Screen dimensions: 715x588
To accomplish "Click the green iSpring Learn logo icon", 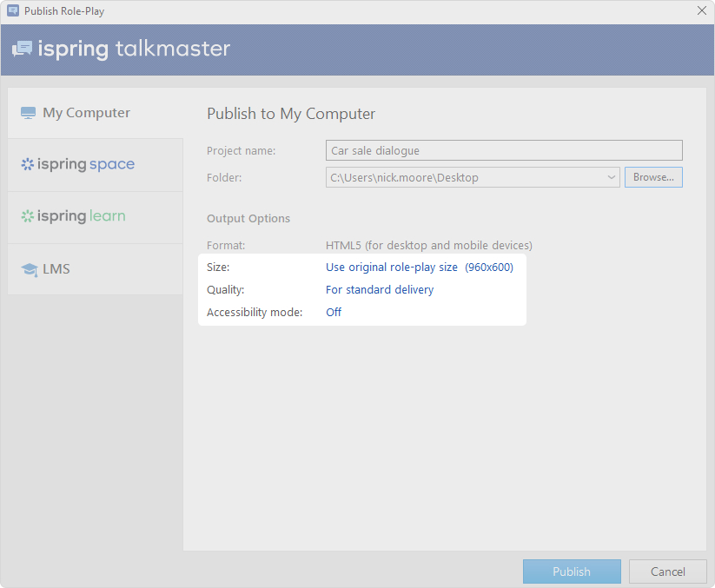I will [x=27, y=216].
